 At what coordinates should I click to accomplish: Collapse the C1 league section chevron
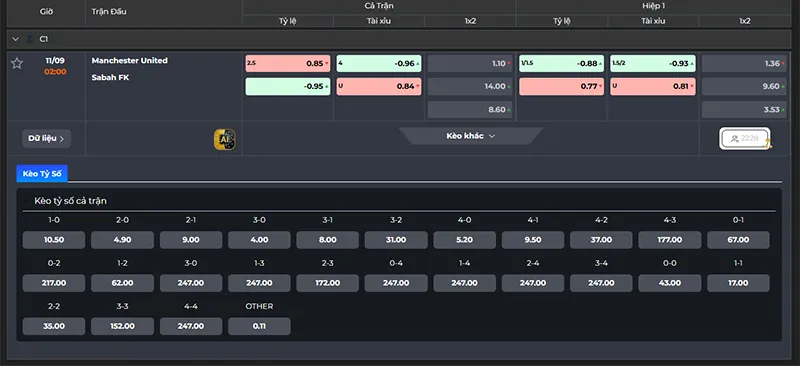(15, 39)
